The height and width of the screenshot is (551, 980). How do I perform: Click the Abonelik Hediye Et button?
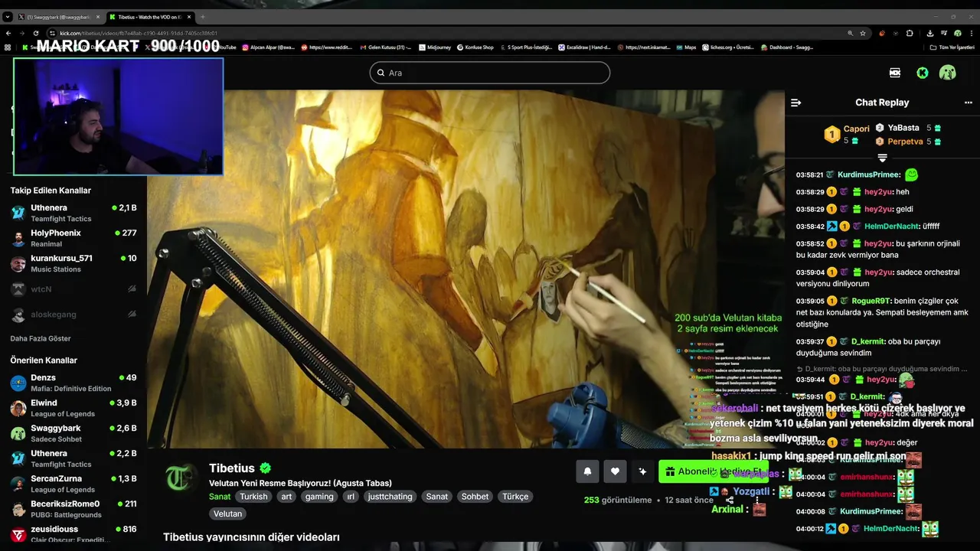(714, 471)
